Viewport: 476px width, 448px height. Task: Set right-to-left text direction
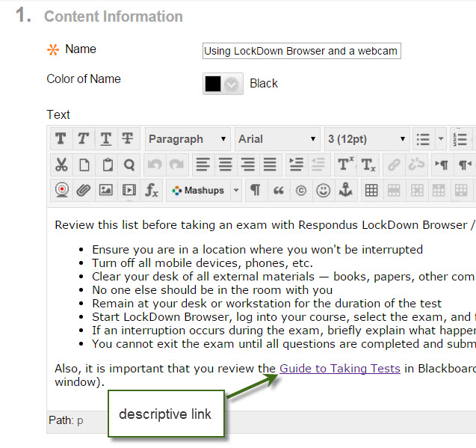tap(465, 165)
